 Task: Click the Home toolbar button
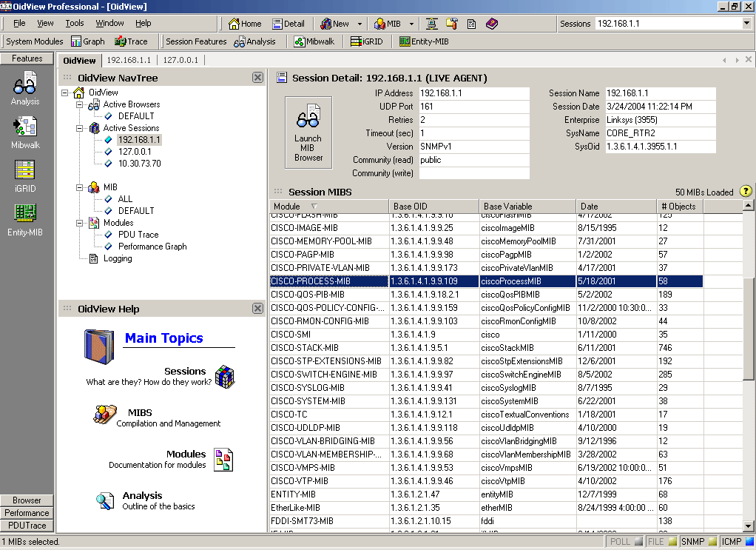[x=245, y=24]
